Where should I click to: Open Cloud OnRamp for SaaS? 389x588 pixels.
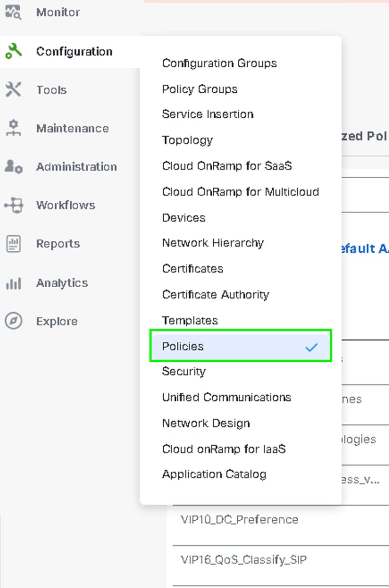coord(227,166)
